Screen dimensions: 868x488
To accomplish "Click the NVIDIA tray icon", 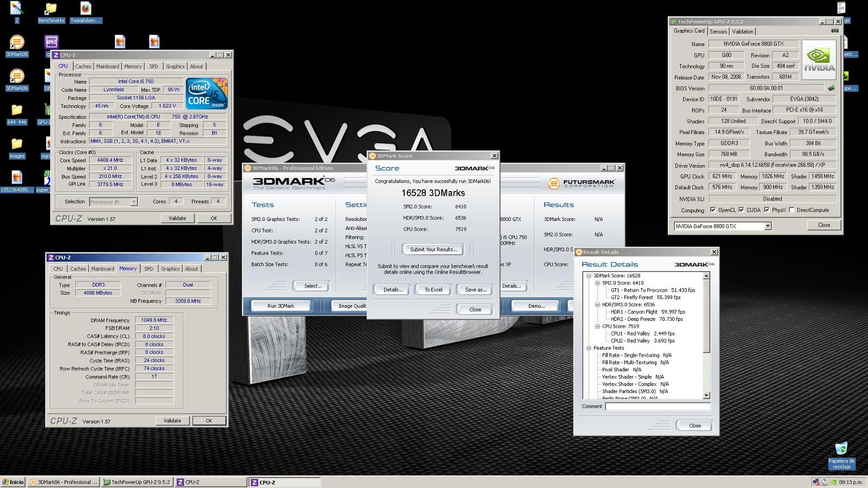I will (833, 482).
